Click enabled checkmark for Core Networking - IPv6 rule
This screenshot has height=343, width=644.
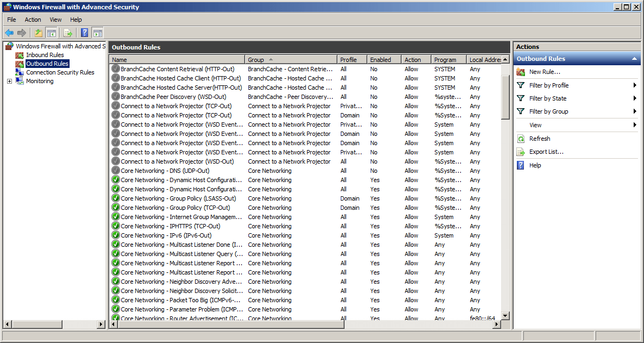click(115, 235)
